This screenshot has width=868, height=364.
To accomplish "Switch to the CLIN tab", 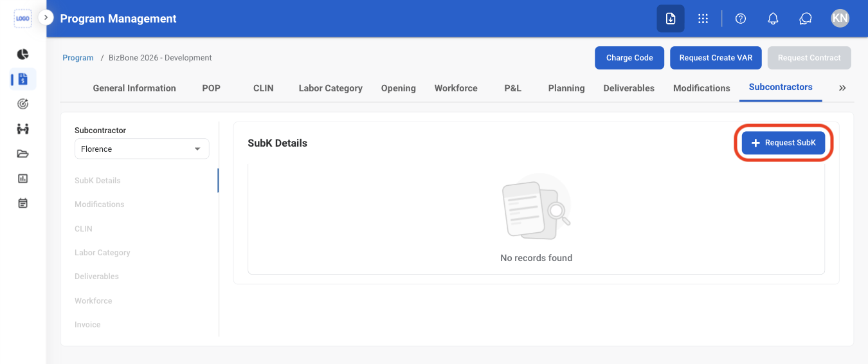I will (264, 88).
